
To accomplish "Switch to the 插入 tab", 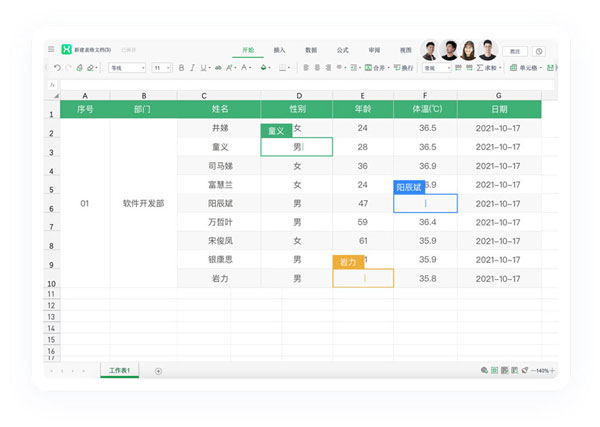I will click(x=280, y=49).
